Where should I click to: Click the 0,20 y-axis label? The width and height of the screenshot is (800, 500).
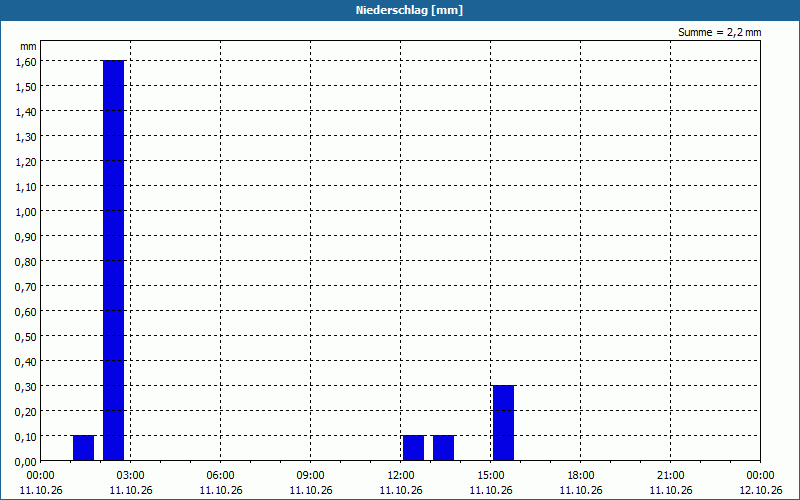[26, 412]
